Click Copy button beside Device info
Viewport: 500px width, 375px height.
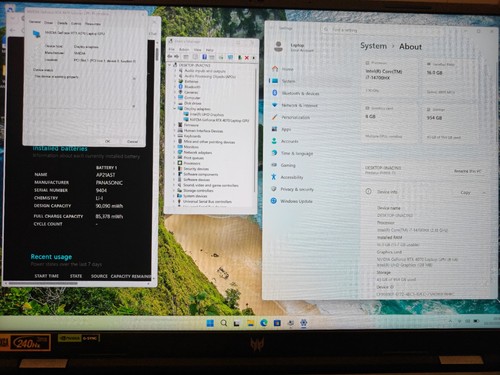pyautogui.click(x=465, y=192)
